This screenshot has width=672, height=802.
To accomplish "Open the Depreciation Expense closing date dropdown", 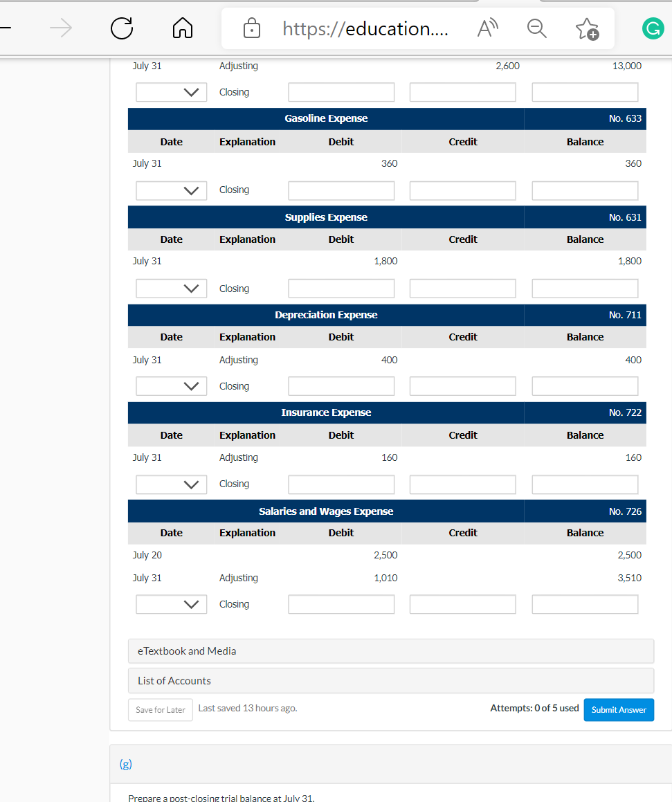I will (x=171, y=385).
